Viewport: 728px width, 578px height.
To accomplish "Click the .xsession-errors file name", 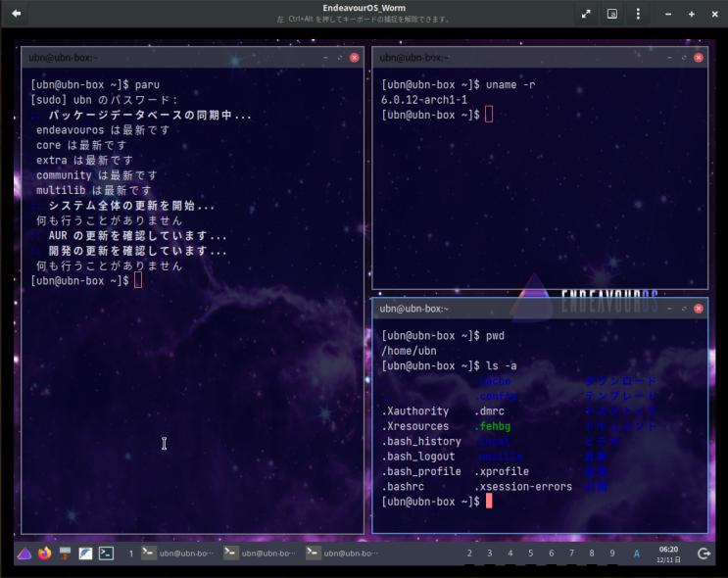I will (x=523, y=487).
